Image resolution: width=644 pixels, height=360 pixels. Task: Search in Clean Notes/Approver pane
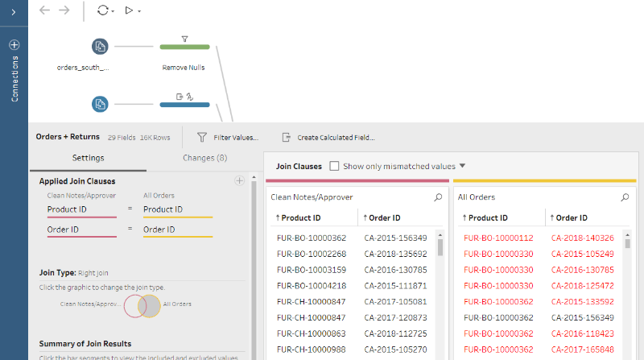[x=438, y=197]
